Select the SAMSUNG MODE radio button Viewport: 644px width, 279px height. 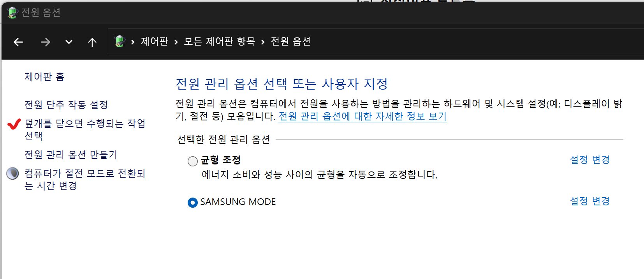[x=193, y=203]
